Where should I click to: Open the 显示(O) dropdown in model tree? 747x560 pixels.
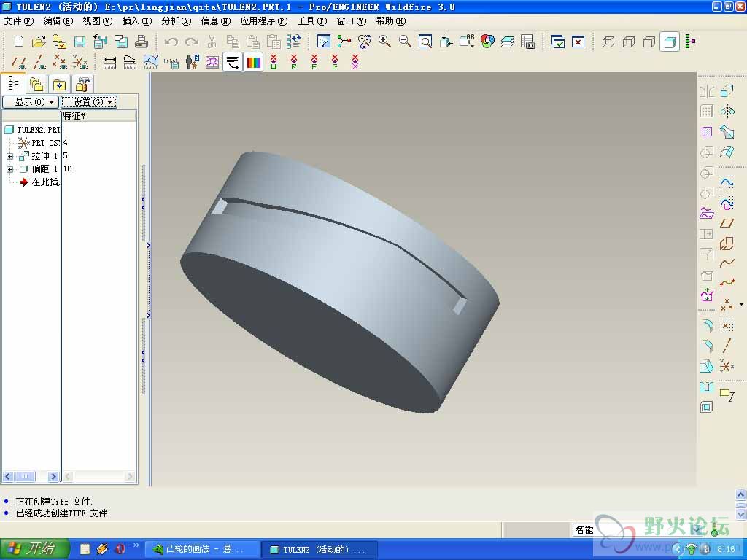click(31, 102)
